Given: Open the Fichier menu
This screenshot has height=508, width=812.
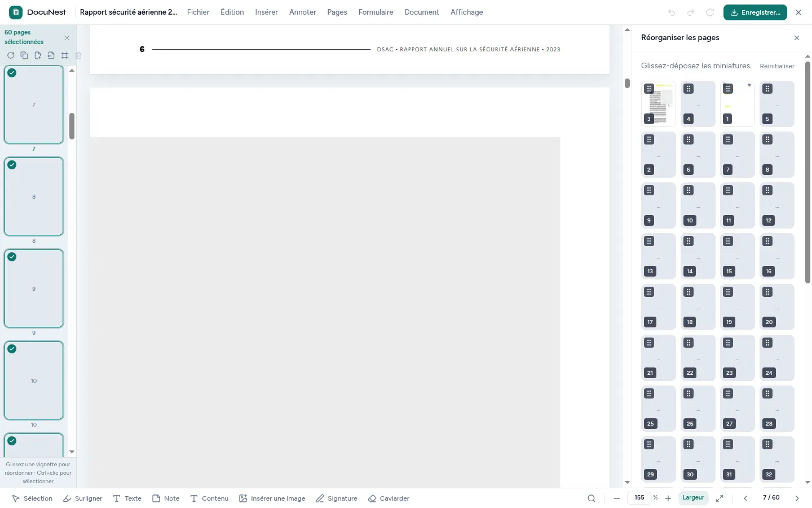Looking at the screenshot, I should (x=198, y=12).
